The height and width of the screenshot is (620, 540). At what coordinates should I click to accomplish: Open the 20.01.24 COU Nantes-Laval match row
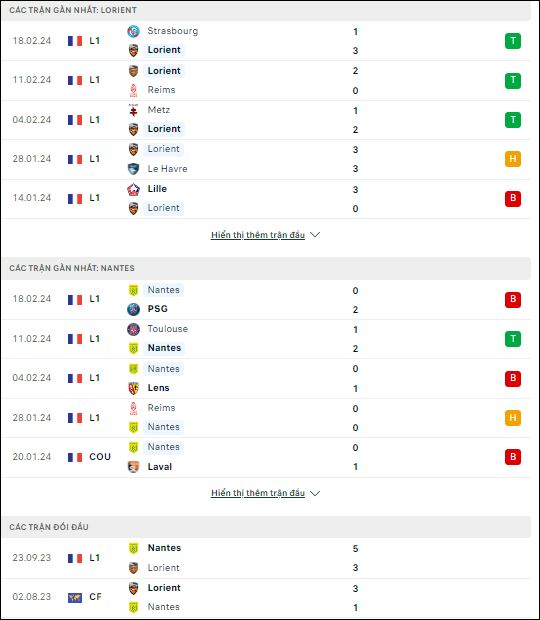click(x=266, y=457)
